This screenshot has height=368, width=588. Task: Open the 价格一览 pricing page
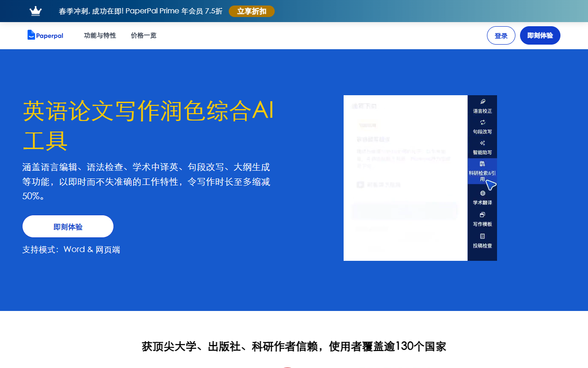point(144,35)
